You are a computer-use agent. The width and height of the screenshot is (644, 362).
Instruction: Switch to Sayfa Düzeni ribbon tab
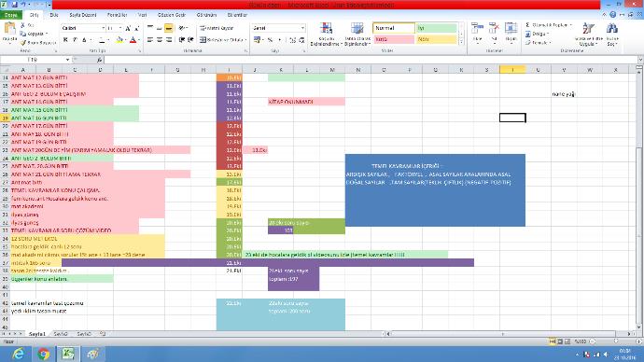pyautogui.click(x=82, y=15)
